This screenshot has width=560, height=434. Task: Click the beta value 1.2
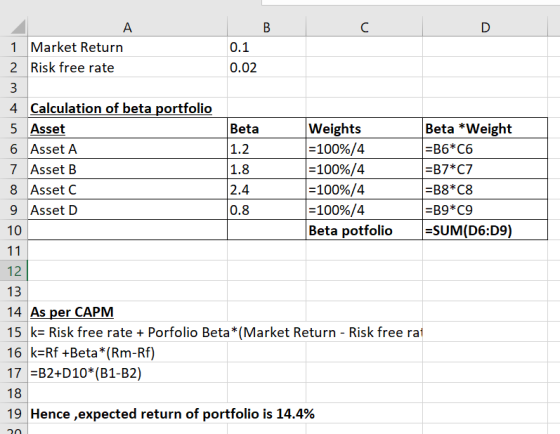266,149
